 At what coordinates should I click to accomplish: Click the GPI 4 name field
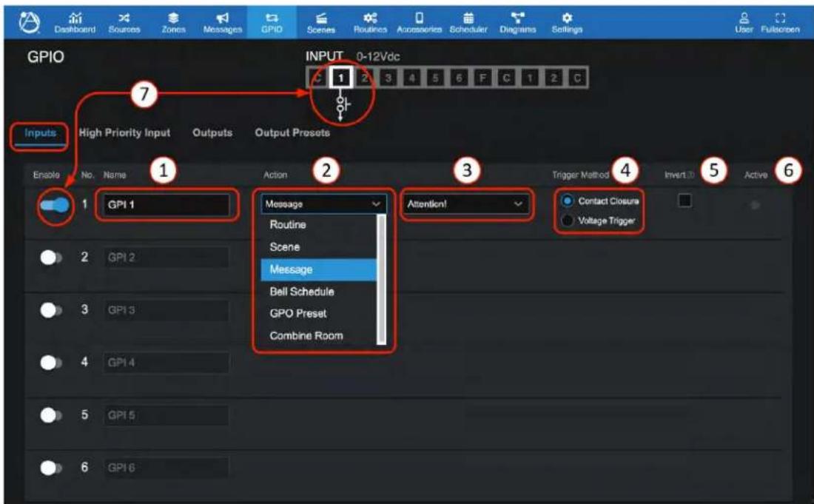[x=166, y=363]
